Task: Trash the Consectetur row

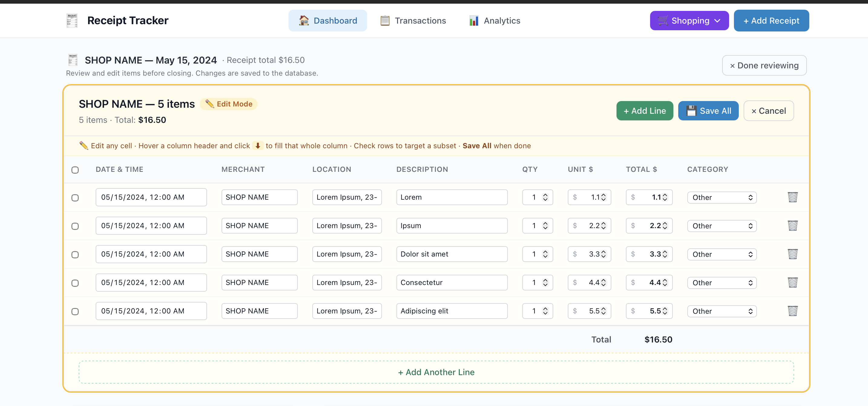Action: 792,282
